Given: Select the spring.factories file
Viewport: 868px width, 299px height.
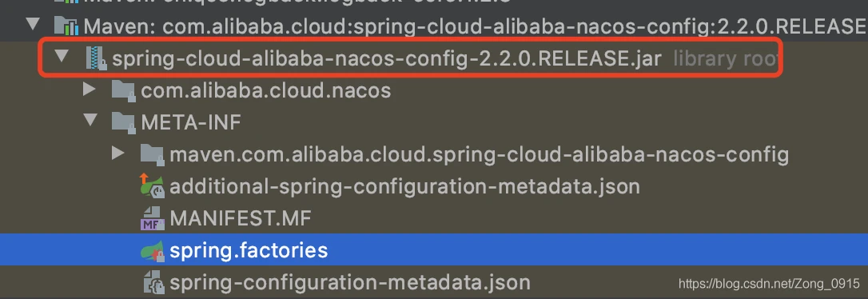Looking at the screenshot, I should tap(249, 250).
